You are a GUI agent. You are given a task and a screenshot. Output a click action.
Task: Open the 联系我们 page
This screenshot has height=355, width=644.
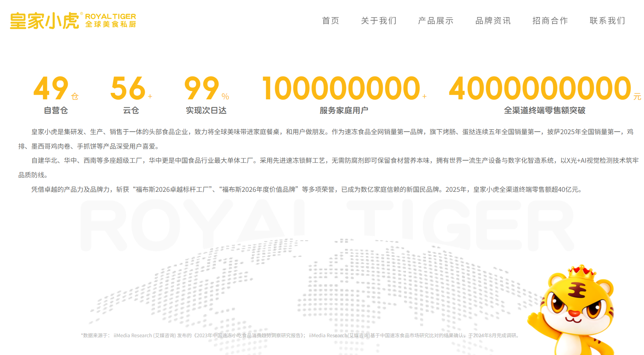click(x=607, y=21)
